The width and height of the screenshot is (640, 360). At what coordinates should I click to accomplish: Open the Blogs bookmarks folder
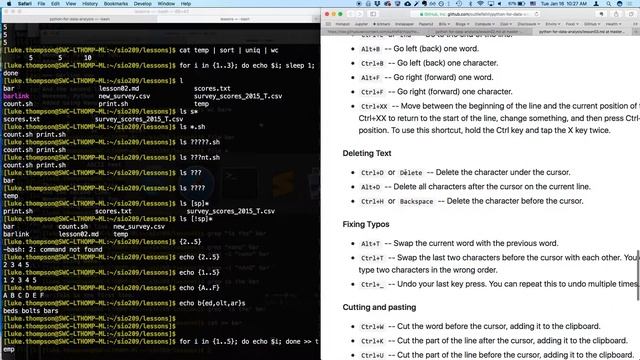[462, 24]
